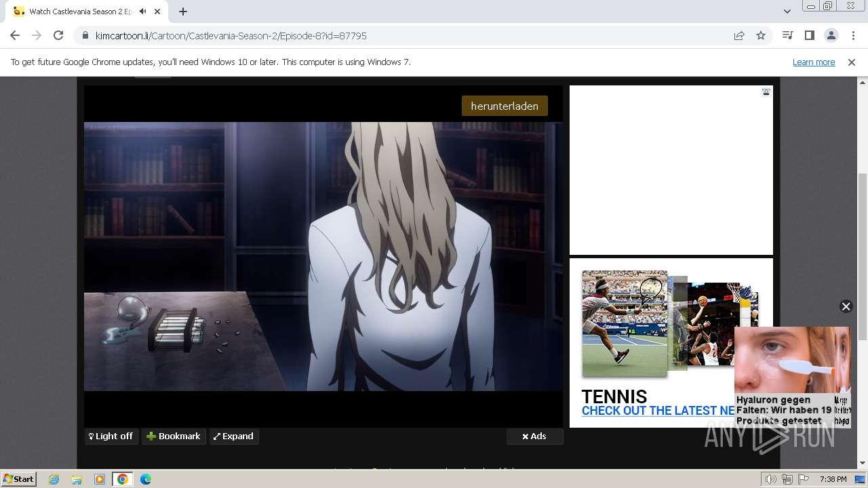Open Action Center flag icon
The width and height of the screenshot is (868, 488).
804,479
